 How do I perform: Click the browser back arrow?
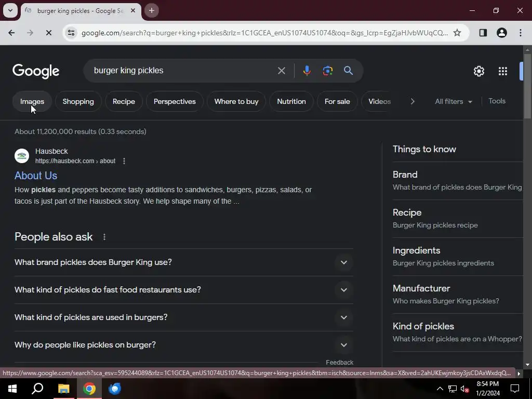click(x=11, y=33)
